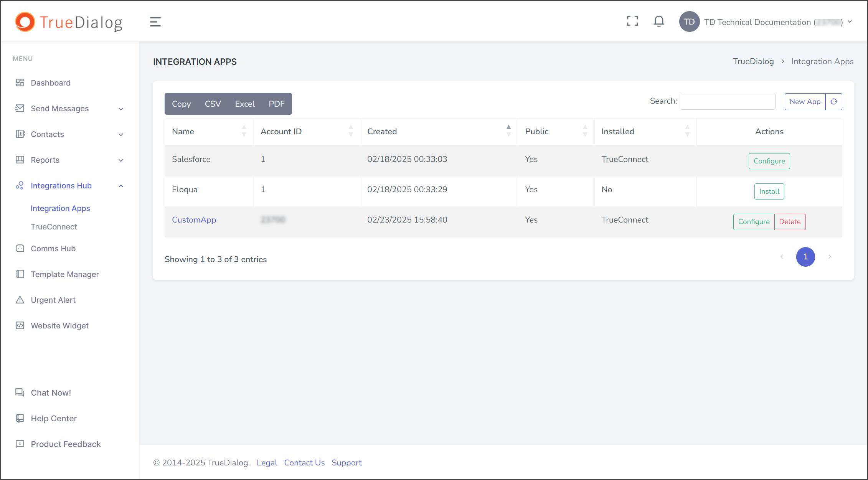Select Integration Apps submenu item
Image resolution: width=868 pixels, height=480 pixels.
coord(60,208)
